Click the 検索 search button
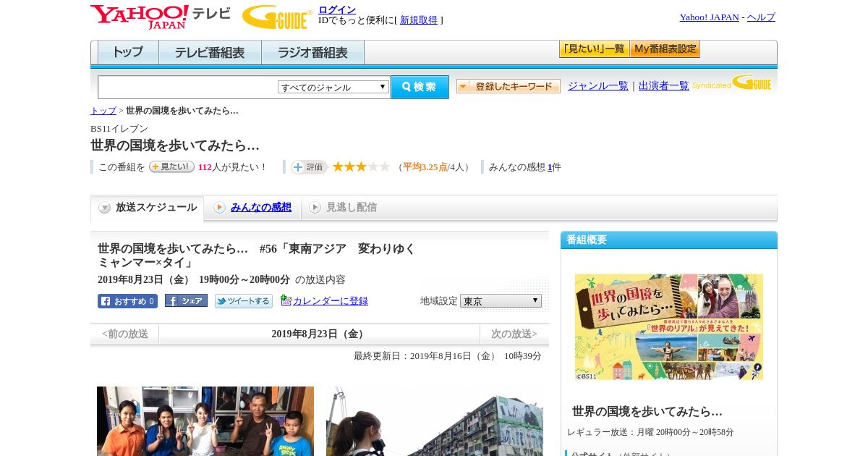 pyautogui.click(x=420, y=87)
